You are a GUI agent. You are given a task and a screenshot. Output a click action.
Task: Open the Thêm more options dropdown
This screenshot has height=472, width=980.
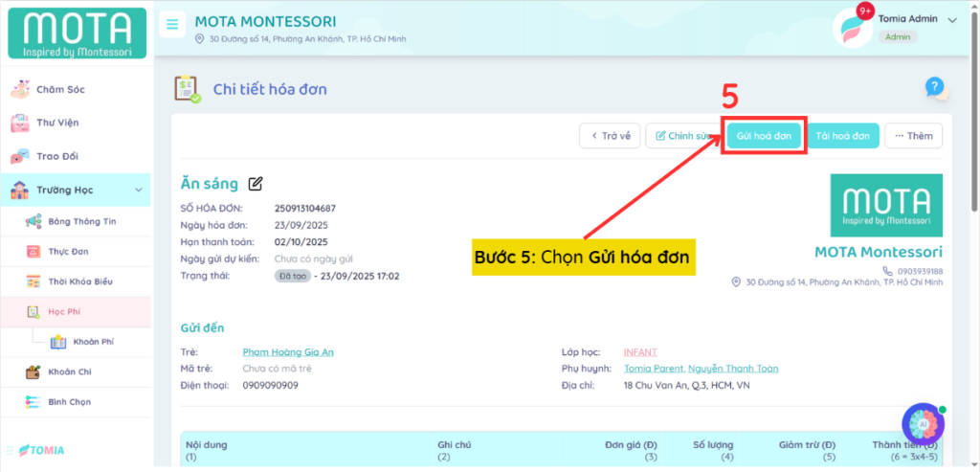pos(913,136)
